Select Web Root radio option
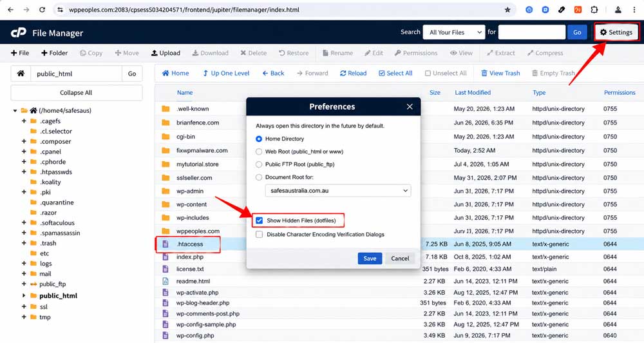This screenshot has height=343, width=644. coord(259,152)
